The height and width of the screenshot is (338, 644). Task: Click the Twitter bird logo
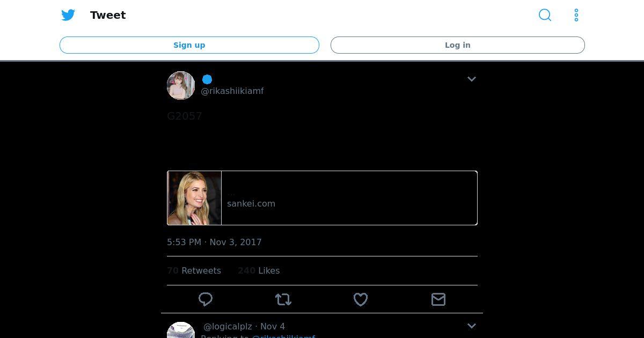68,15
